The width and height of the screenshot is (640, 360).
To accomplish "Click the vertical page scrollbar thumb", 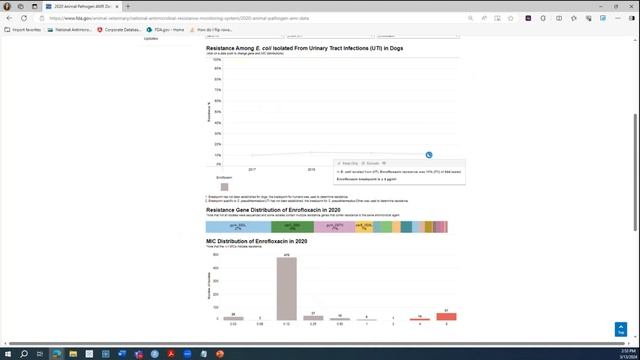I will pyautogui.click(x=635, y=172).
